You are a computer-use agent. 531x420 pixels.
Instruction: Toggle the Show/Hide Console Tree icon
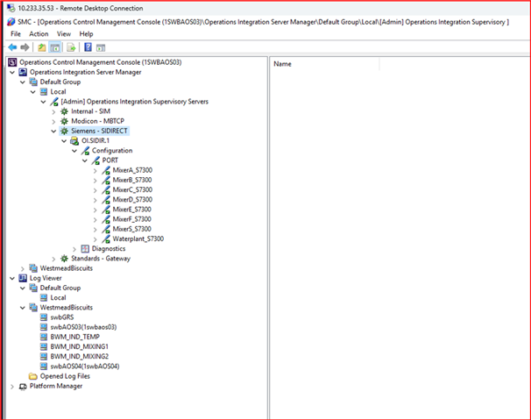(x=55, y=47)
